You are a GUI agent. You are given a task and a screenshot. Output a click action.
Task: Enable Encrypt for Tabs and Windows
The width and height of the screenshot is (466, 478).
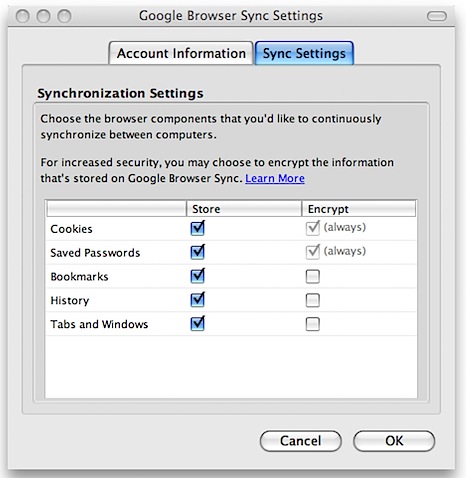pyautogui.click(x=313, y=324)
